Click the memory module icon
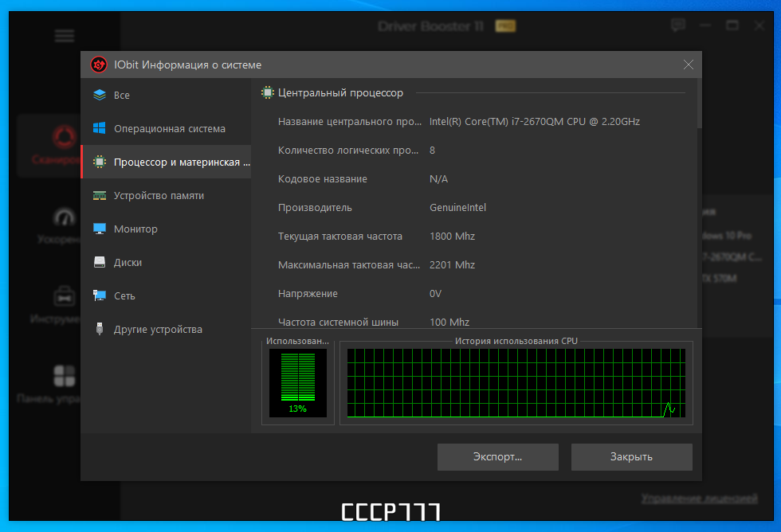Screen dimensions: 781x532 coord(100,196)
